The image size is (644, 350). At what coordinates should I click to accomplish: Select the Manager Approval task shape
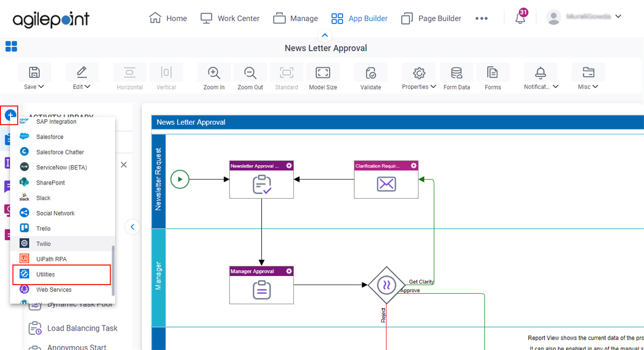point(262,285)
